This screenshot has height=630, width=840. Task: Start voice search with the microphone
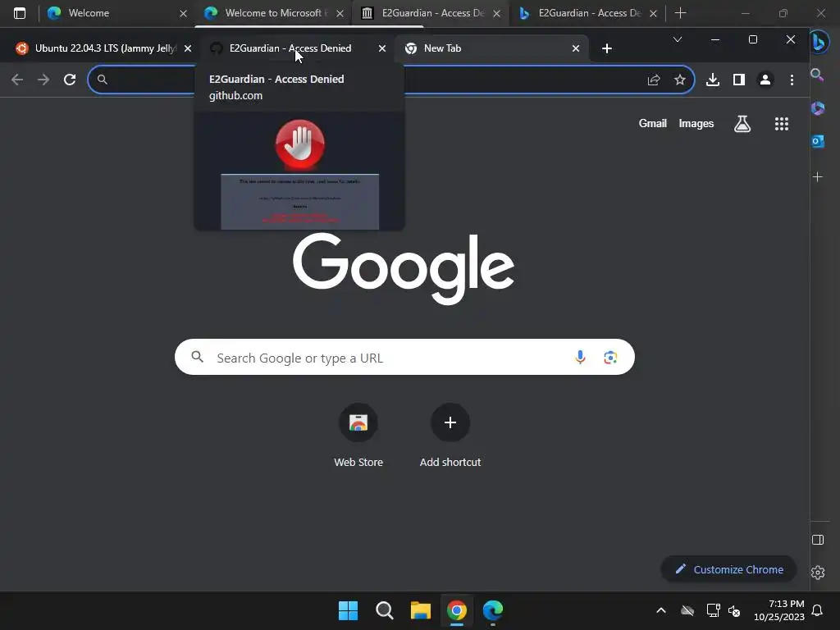(x=580, y=358)
